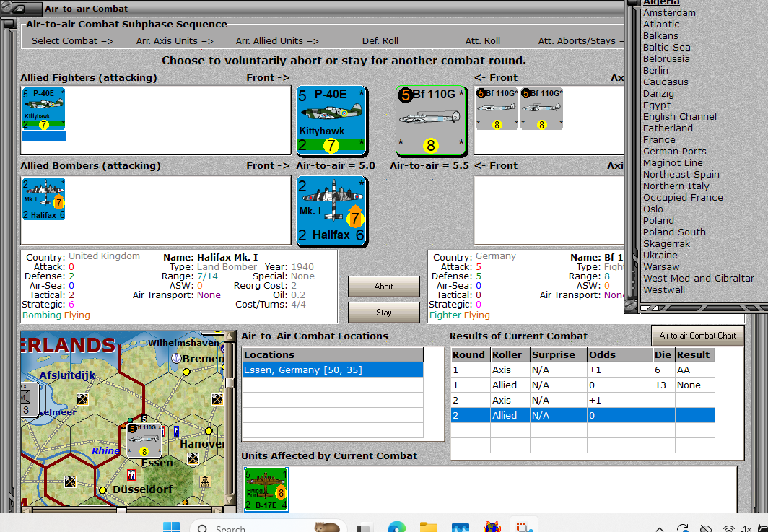Select West Med and Gibraltar in list

tap(699, 278)
